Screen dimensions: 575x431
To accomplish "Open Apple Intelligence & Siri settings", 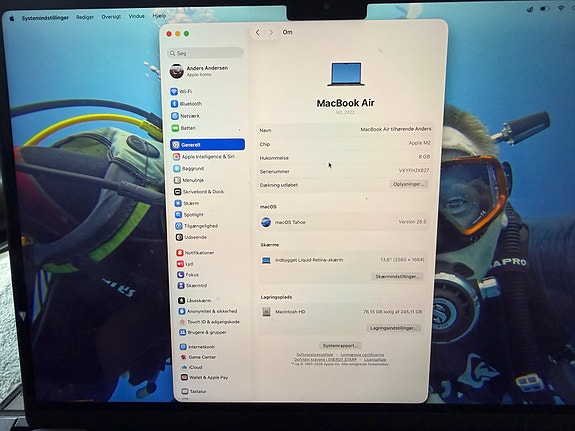I will (208, 157).
